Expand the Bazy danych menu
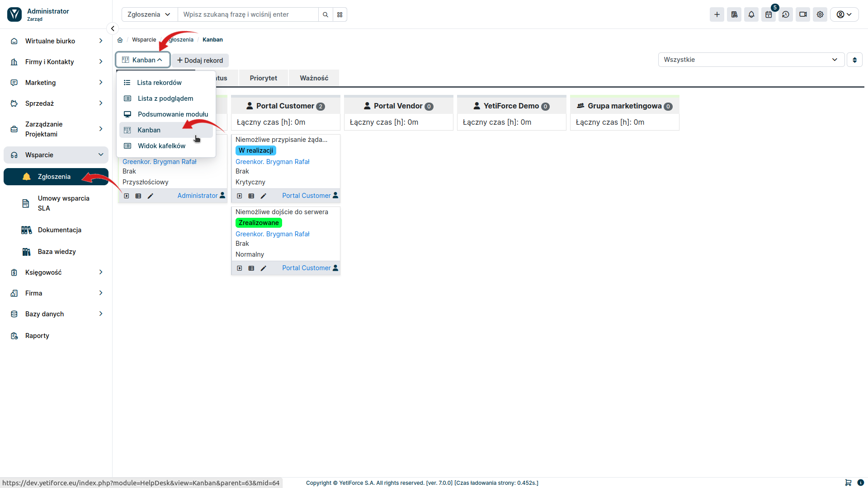 coord(56,314)
